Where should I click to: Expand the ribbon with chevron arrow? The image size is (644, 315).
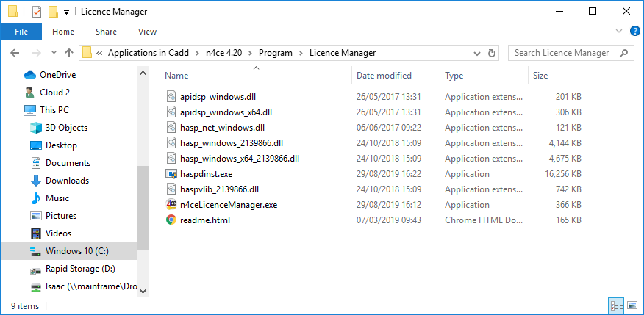click(618, 32)
